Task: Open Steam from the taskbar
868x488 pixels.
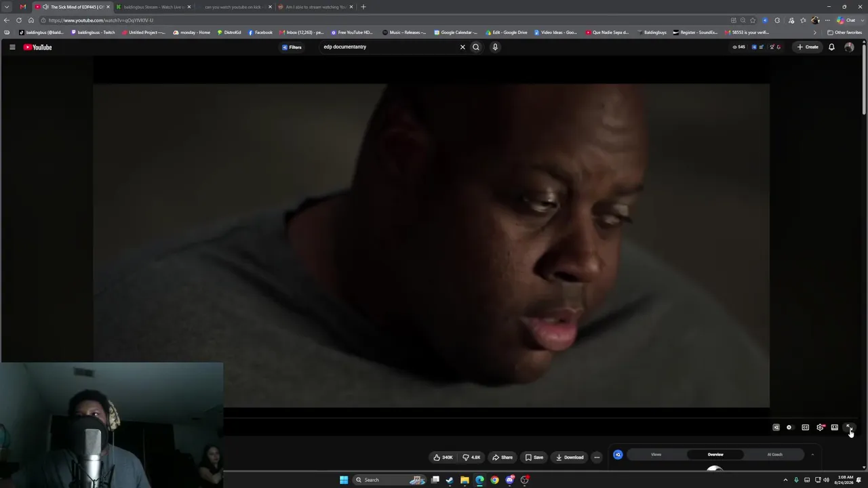Action: 449,480
